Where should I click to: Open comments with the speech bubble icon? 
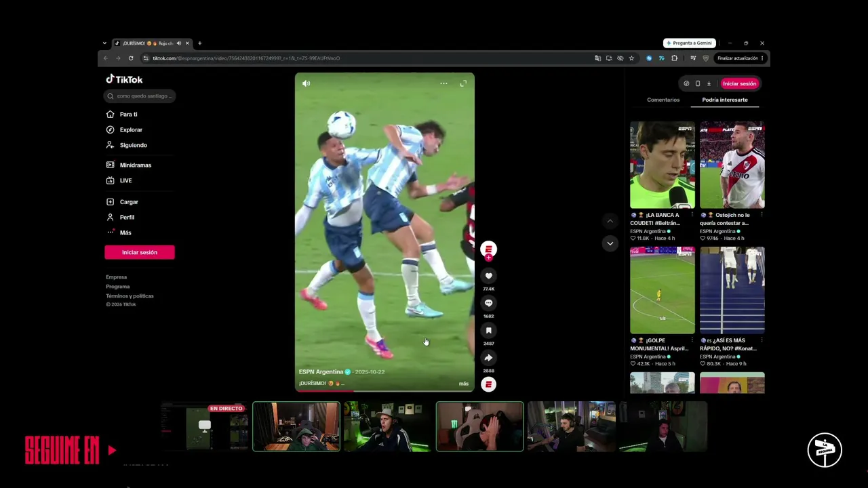click(488, 303)
